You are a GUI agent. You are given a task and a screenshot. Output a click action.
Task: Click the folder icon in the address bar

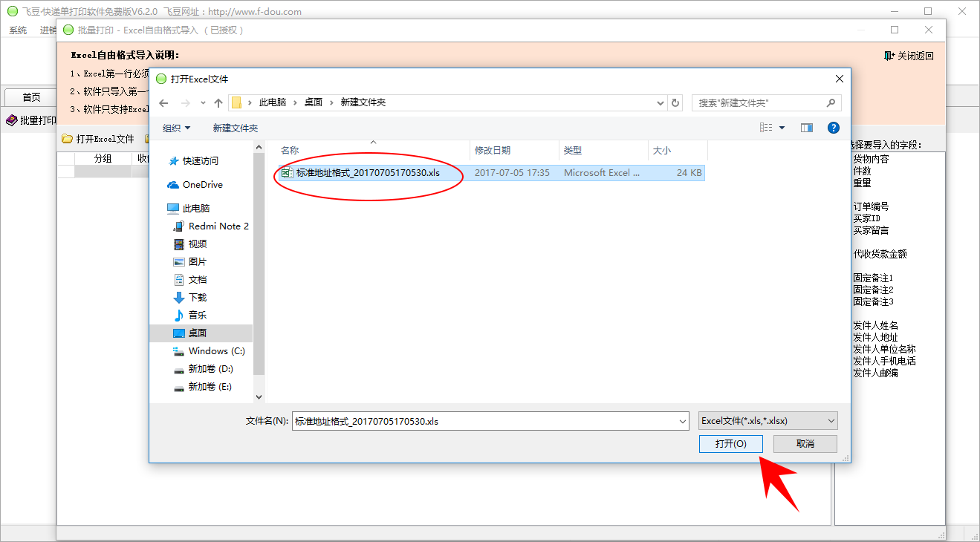pos(236,102)
